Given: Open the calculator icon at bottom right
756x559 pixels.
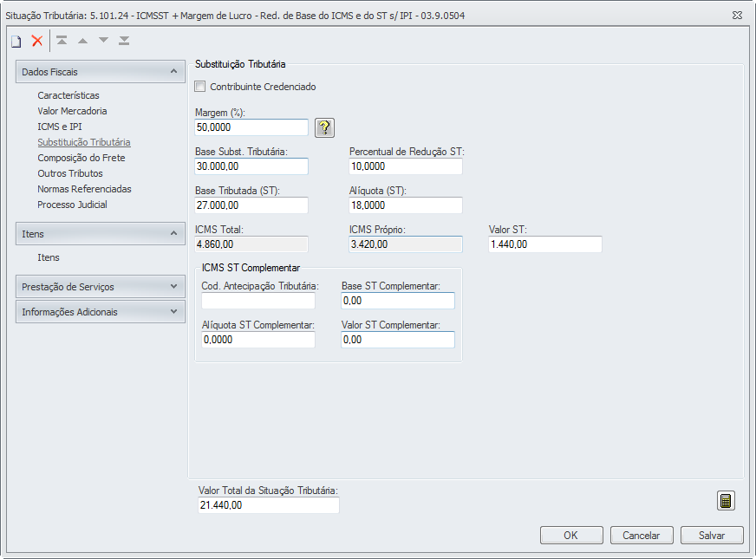Looking at the screenshot, I should [x=727, y=501].
